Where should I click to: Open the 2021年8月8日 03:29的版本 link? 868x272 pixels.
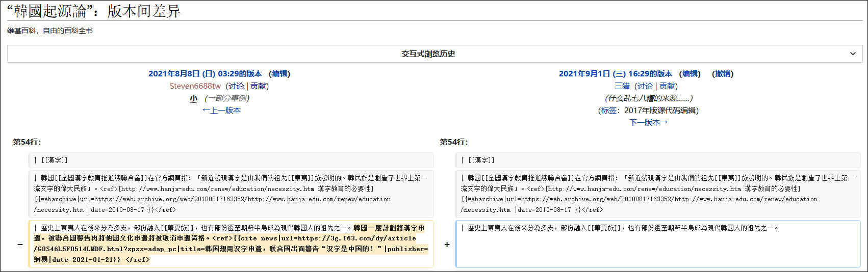click(x=205, y=74)
